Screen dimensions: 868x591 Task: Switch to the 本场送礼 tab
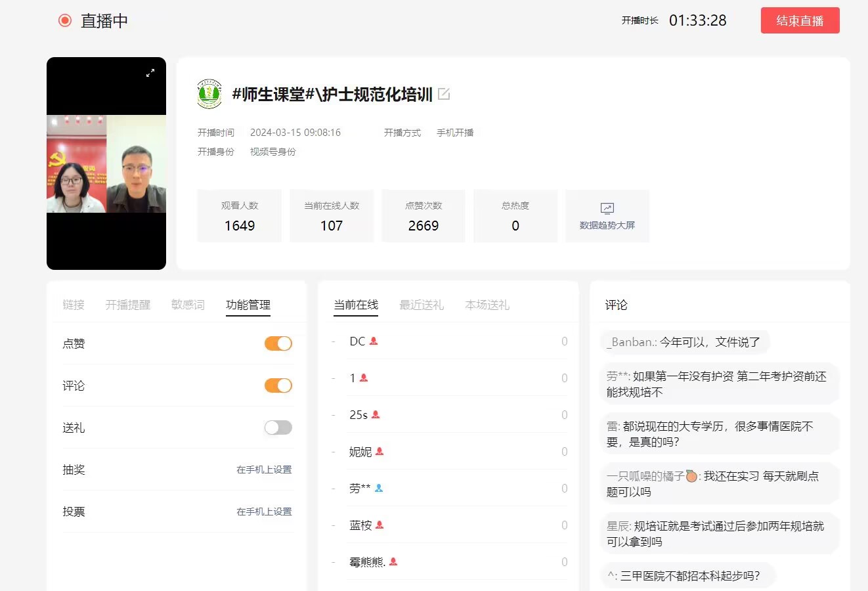[x=487, y=305]
